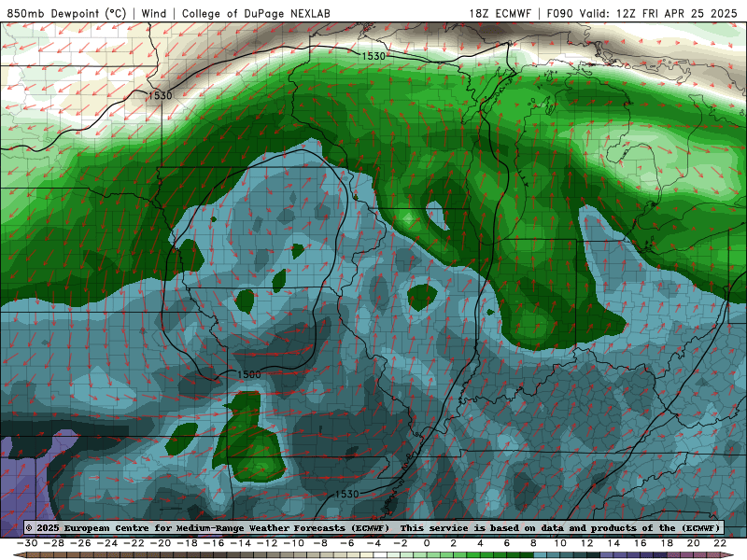This screenshot has width=747, height=560.
Task: Select the -8 value on the color scale
Action: pos(320,543)
